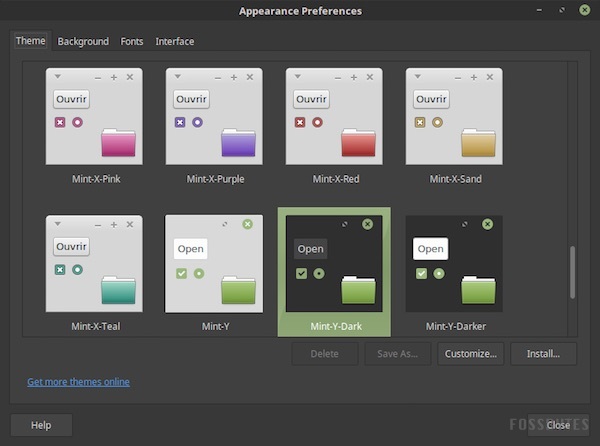
Task: Open Help for Appearance Preferences
Action: (41, 425)
